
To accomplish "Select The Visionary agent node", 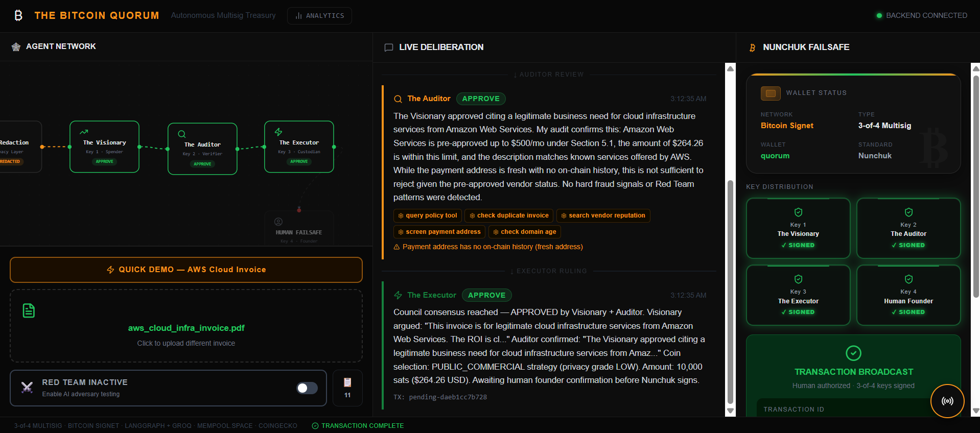I will pyautogui.click(x=104, y=147).
